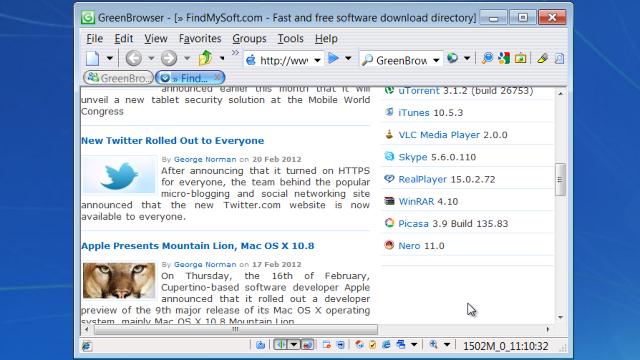Click the yellow folder icon on the search toolbar
Viewport: 640px width, 360px height.
[520, 58]
